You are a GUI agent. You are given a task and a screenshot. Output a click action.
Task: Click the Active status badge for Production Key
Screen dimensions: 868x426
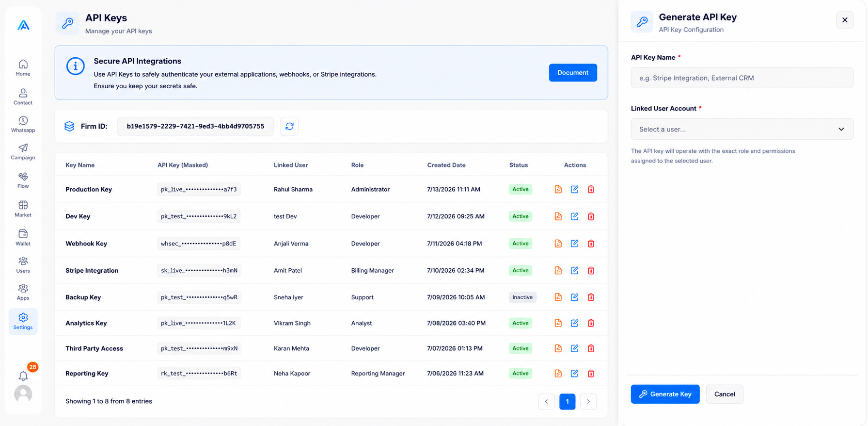(521, 189)
